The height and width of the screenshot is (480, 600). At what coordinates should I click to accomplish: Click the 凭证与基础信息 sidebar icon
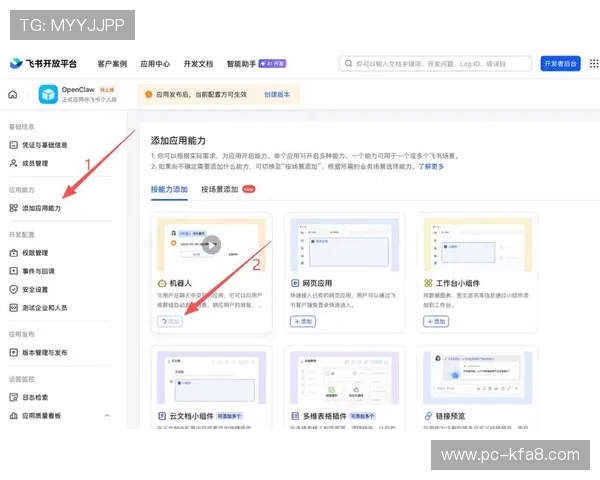[13, 145]
